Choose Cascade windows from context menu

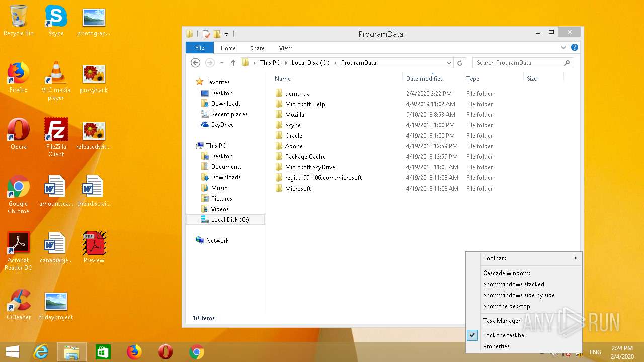[x=524, y=273]
